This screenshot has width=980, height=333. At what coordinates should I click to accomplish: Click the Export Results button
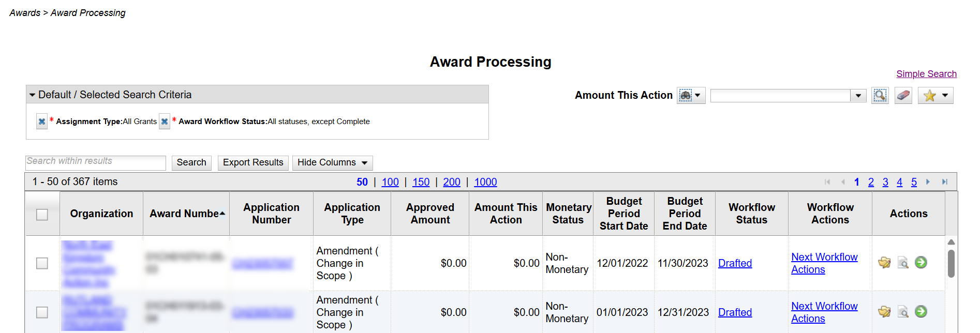(253, 163)
